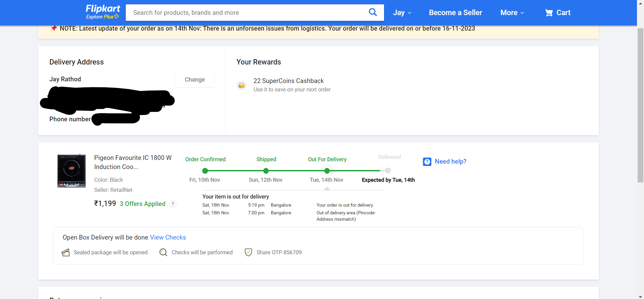Open the Pigeon induction cooktop thumbnail
The width and height of the screenshot is (644, 299).
point(71,171)
